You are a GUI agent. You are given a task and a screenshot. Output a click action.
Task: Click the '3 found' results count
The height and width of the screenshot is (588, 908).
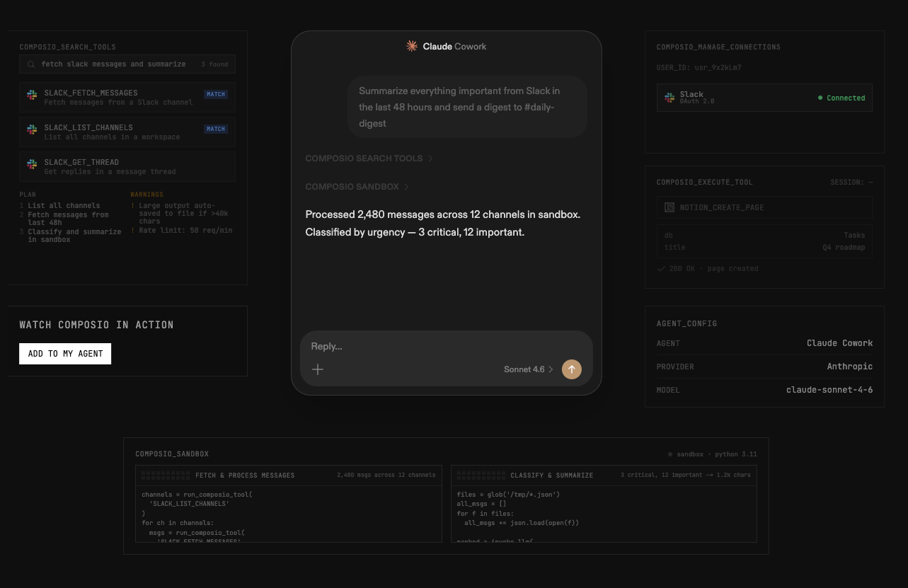coord(214,64)
